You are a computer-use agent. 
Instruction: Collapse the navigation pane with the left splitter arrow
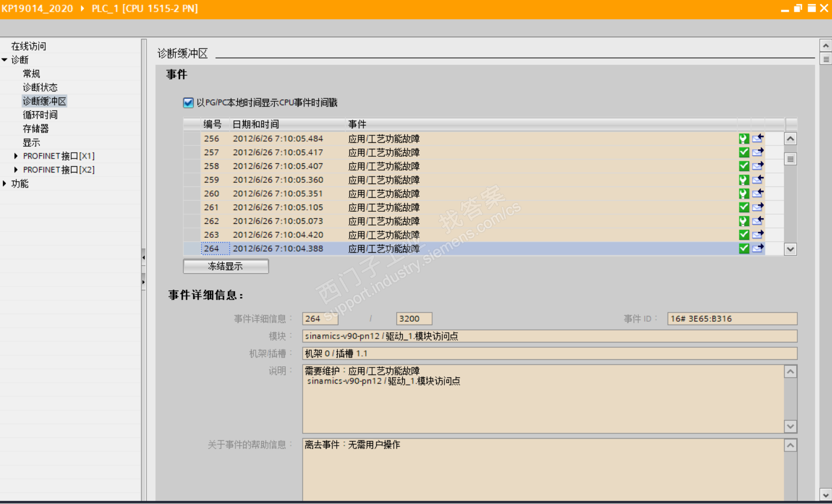143,257
